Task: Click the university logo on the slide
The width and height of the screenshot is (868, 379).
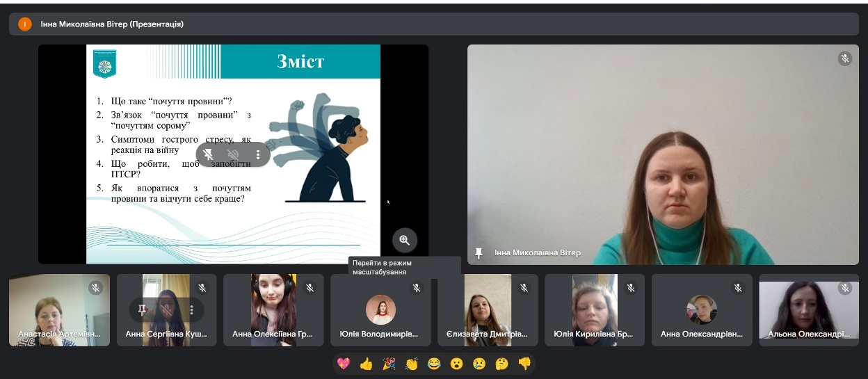Action: click(105, 63)
